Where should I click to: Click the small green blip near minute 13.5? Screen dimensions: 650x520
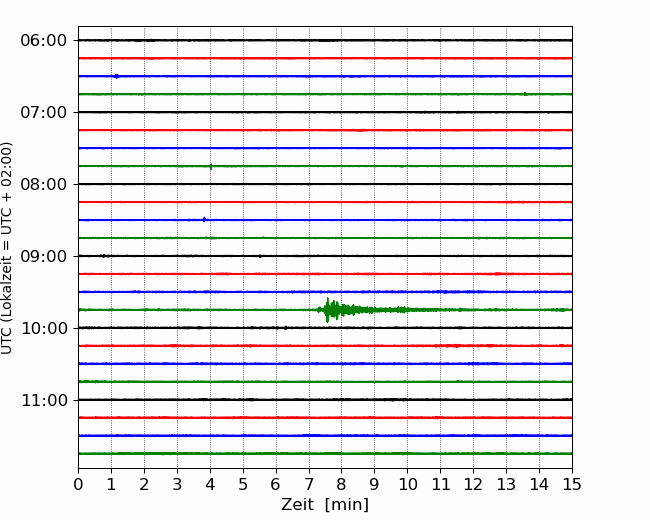point(525,94)
